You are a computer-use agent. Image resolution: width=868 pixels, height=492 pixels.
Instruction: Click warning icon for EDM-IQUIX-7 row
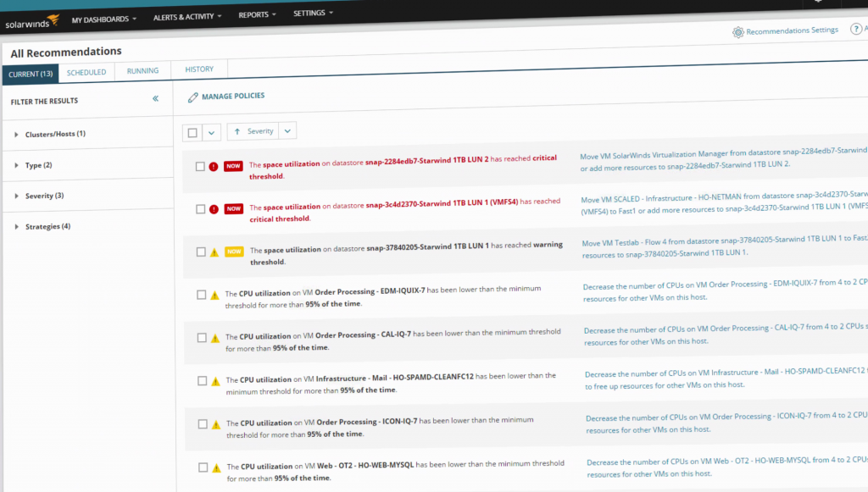point(214,296)
